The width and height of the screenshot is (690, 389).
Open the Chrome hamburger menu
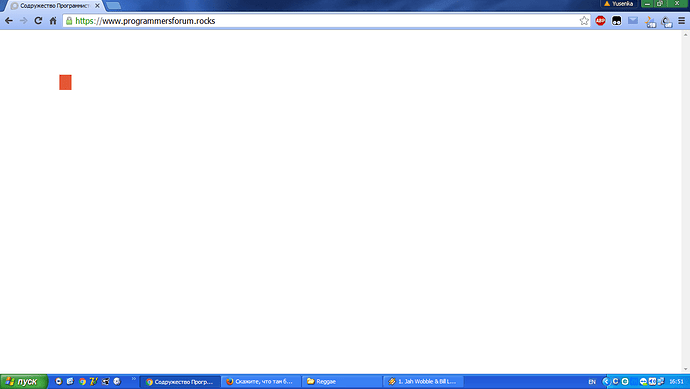[681, 21]
